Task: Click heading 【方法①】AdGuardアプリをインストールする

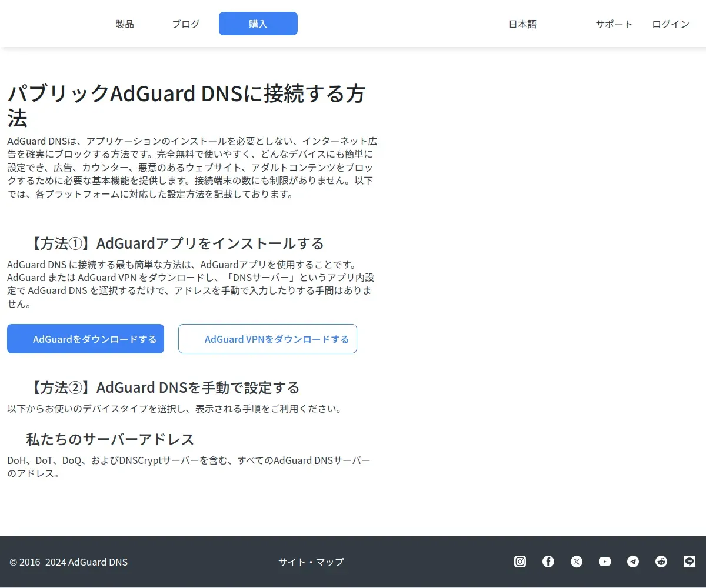Action: 175,243
